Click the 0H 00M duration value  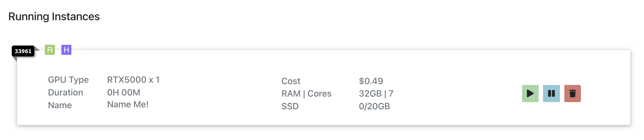pos(124,92)
